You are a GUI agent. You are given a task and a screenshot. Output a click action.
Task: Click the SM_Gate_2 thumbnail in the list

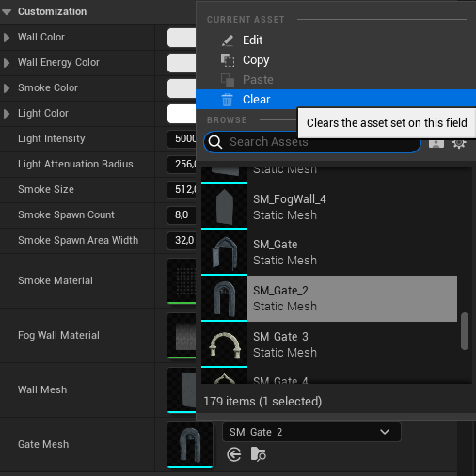point(224,298)
